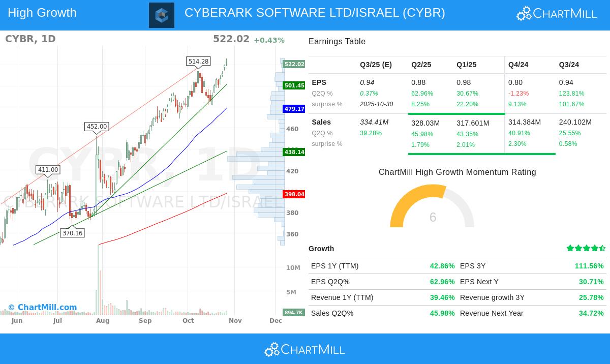Viewport: 610px width, 364px height.
Task: Open ChartMill via the gears logo top right
Action: tap(524, 13)
